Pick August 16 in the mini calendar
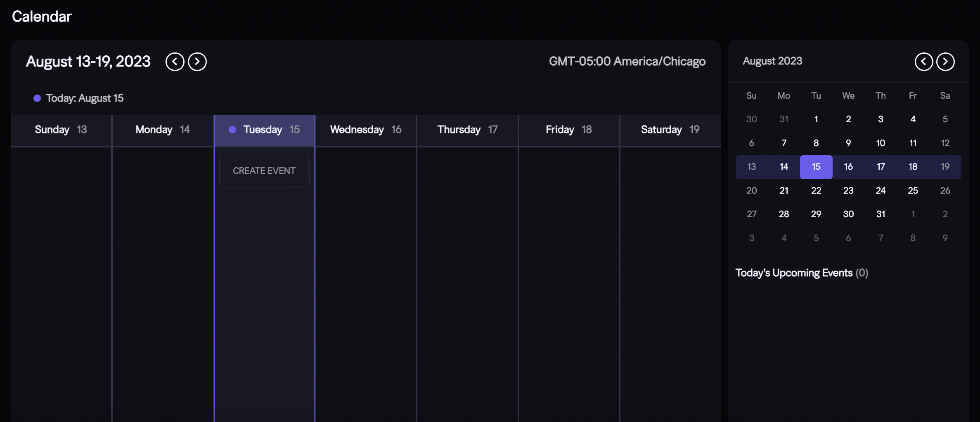980x422 pixels. click(848, 167)
